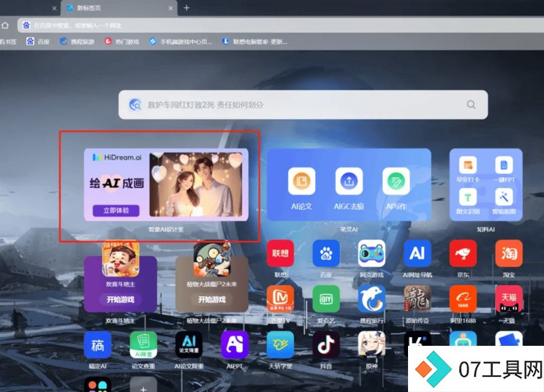Click the 立即体验 button on HiDream banner

click(x=116, y=211)
